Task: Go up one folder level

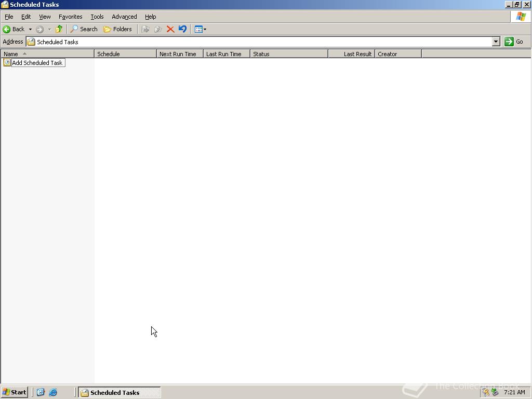Action: click(59, 29)
